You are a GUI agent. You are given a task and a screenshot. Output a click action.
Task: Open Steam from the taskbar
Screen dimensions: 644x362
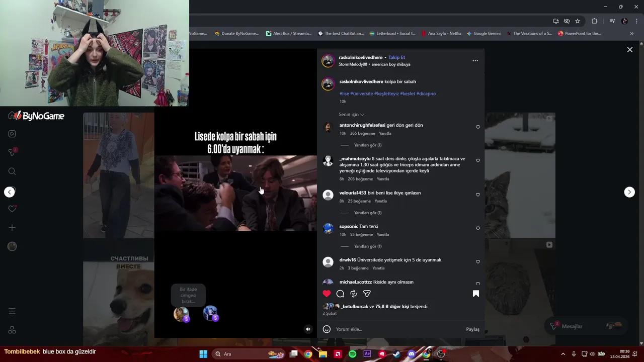396,354
